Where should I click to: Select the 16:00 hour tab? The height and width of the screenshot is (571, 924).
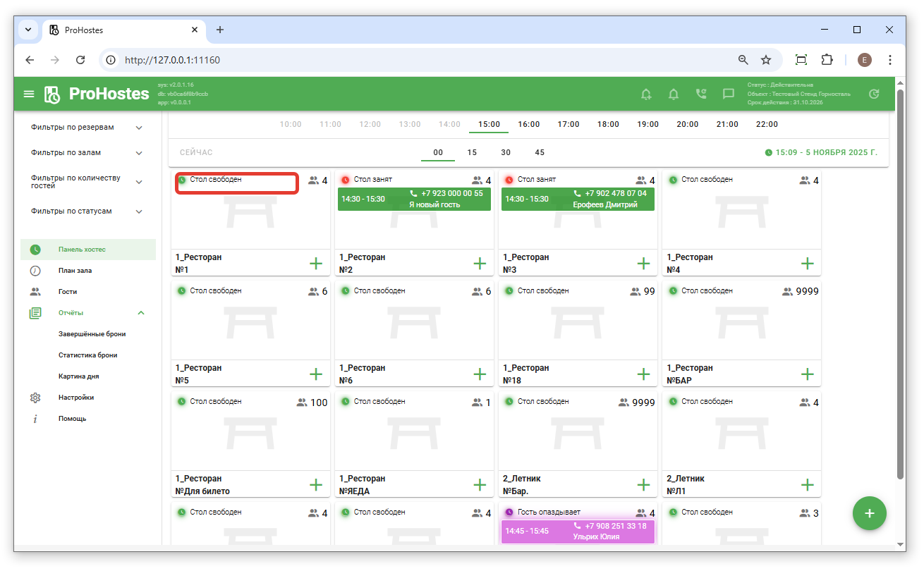coord(528,125)
